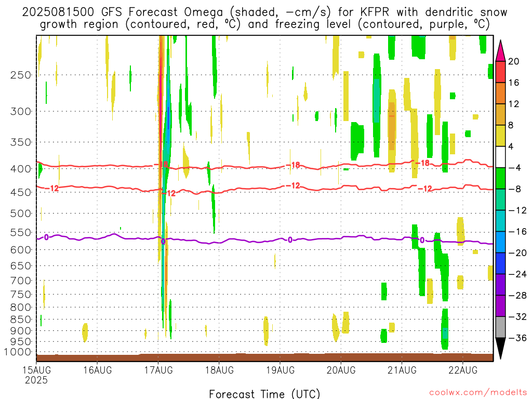Choose the green -4 to -8 colorbar swatch
The image size is (532, 399).
point(500,178)
